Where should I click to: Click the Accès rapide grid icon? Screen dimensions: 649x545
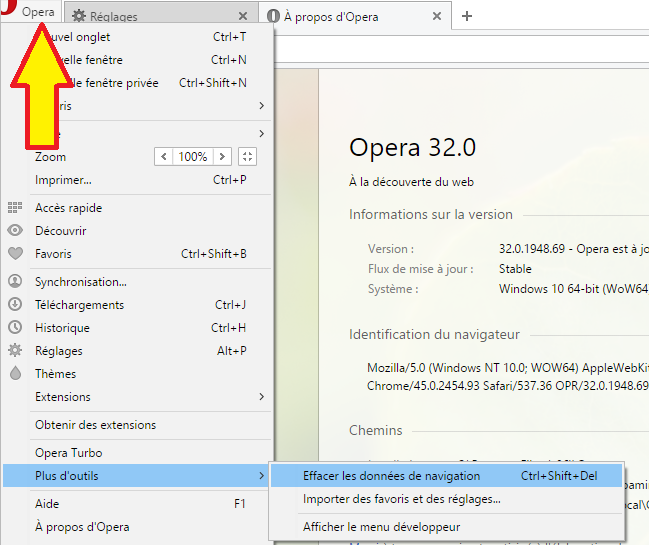[x=15, y=207]
